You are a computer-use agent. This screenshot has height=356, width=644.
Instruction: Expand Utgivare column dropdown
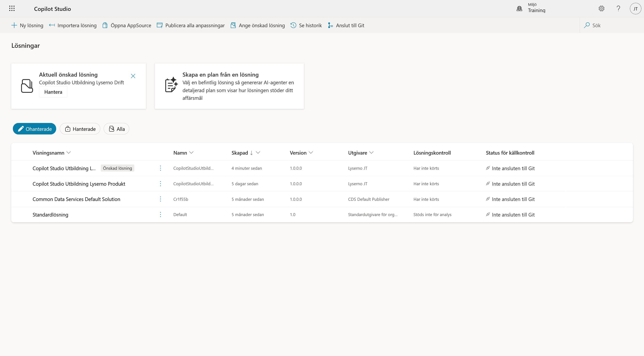pyautogui.click(x=371, y=153)
